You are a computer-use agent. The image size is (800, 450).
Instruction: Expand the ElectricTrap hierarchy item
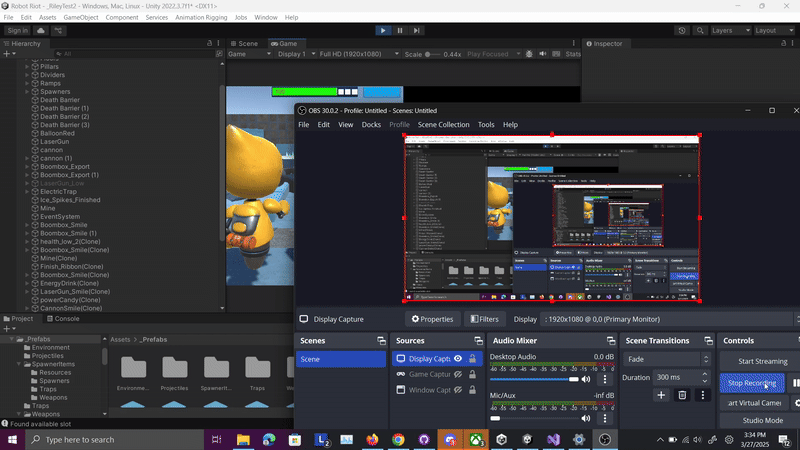[x=27, y=192]
